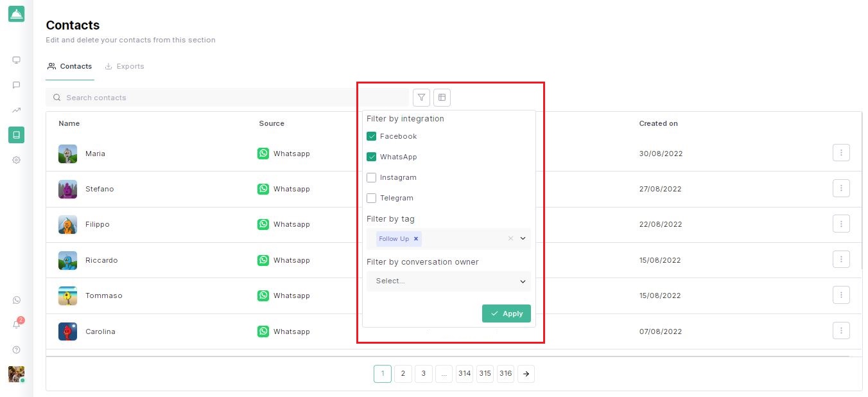Screen dimensions: 868x397
Task: Switch to the Exports tab
Action: [125, 66]
